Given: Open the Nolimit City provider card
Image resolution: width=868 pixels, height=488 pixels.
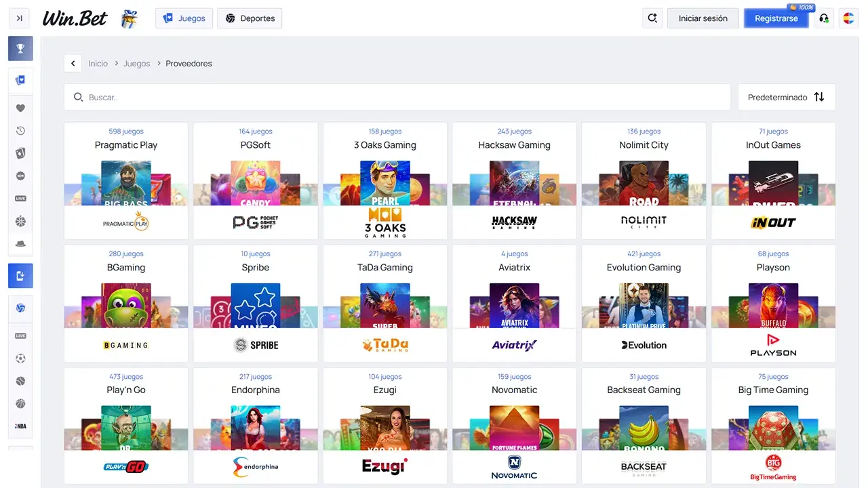Looking at the screenshot, I should pos(644,180).
